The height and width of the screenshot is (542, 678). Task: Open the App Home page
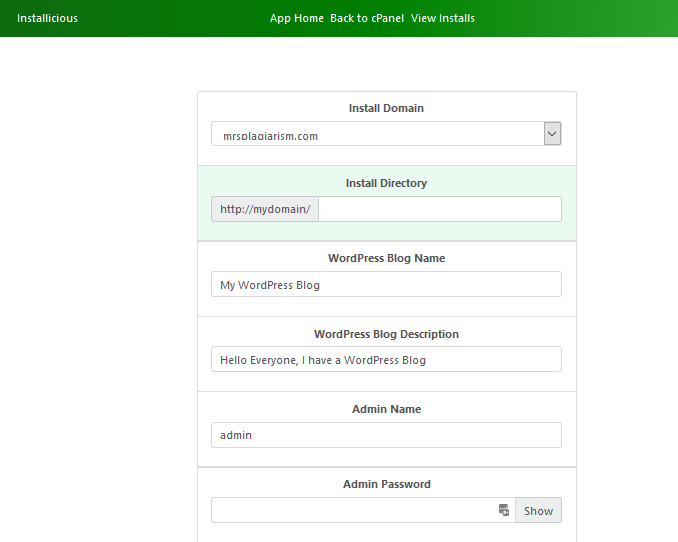coord(296,18)
